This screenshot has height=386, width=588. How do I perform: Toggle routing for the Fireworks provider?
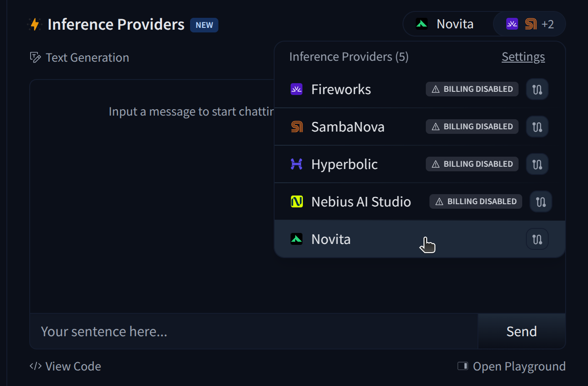coord(537,89)
